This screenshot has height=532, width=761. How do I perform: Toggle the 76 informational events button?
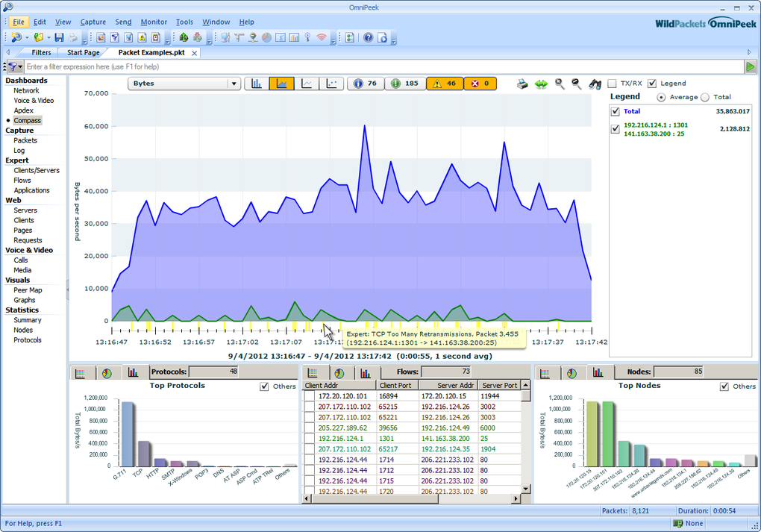pos(365,84)
